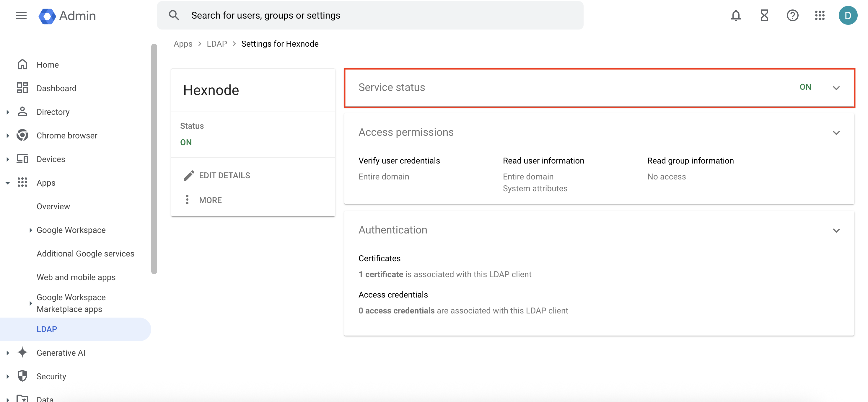Click the Devices icon in sidebar
The height and width of the screenshot is (402, 868).
point(22,158)
